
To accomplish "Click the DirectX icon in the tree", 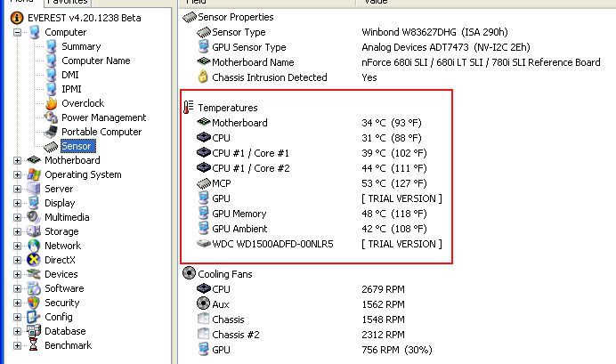I will (34, 260).
